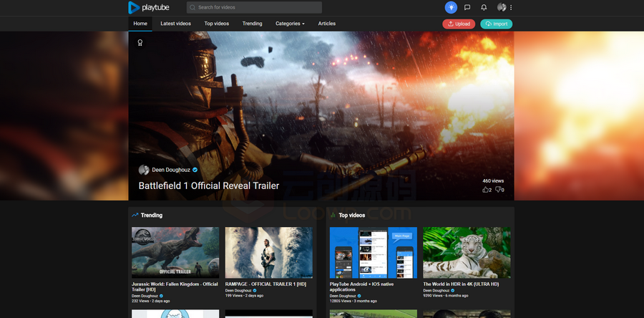Image resolution: width=644 pixels, height=318 pixels.
Task: Open the RAMPAGE trailer thumbnail
Action: click(268, 253)
